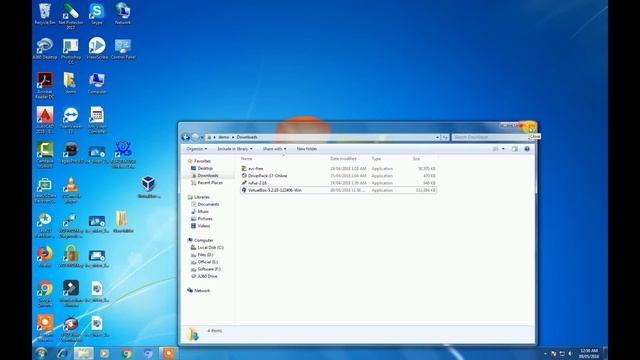The height and width of the screenshot is (360, 640).
Task: Select the VirtualBox cube icon on the desktop
Action: coord(149,187)
